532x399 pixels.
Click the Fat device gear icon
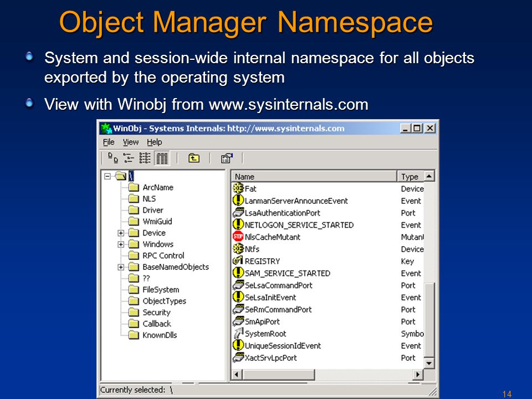coord(238,188)
